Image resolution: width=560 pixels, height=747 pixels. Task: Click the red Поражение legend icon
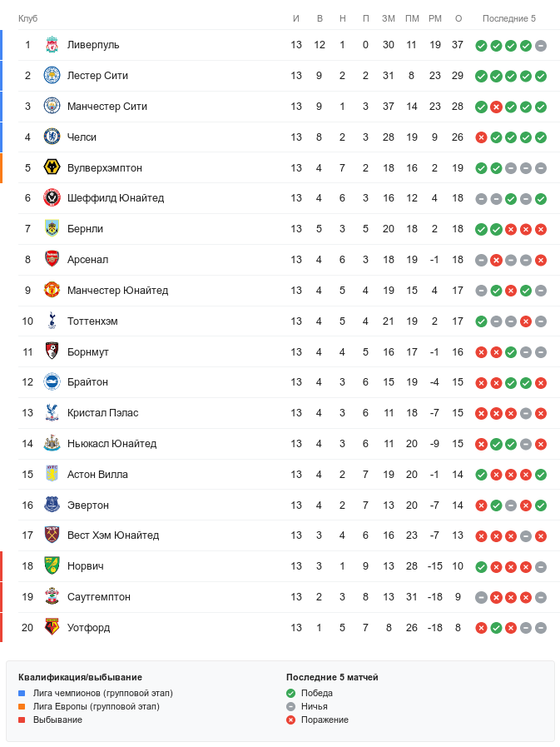click(x=290, y=720)
